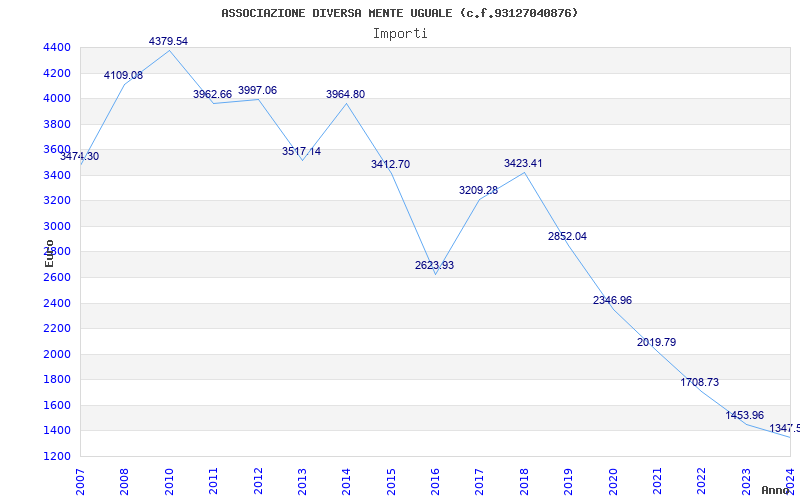Click the Euro y-axis title
The image size is (800, 500).
click(x=49, y=253)
